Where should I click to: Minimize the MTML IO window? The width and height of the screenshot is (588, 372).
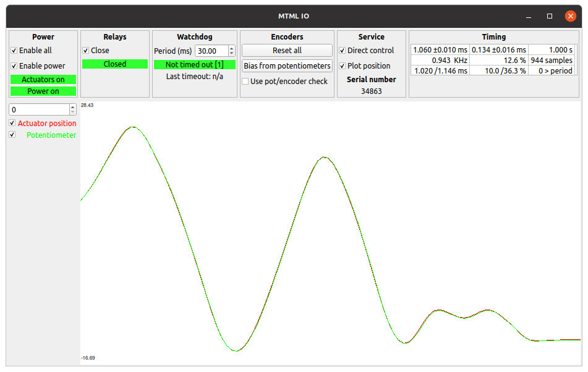(529, 16)
